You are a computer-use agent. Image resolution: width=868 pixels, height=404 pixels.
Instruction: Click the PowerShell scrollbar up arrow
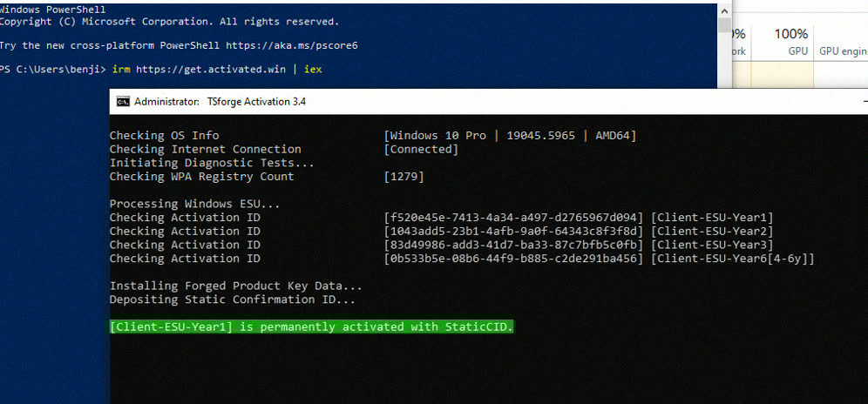coord(724,10)
